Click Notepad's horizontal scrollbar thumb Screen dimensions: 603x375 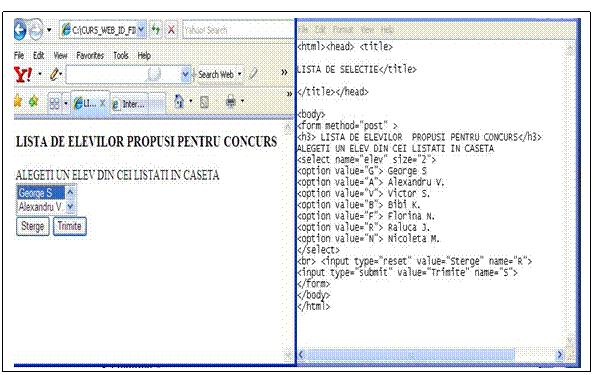pos(410,355)
